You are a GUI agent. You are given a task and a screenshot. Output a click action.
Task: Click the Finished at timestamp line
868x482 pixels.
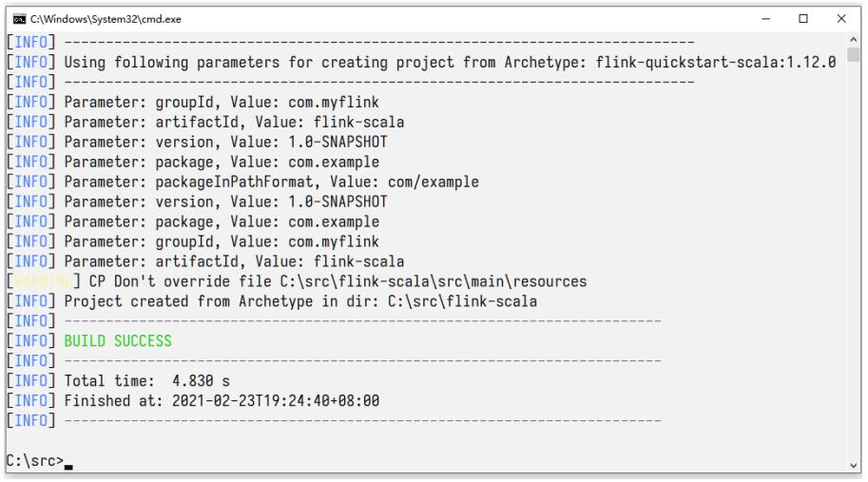tap(222, 402)
